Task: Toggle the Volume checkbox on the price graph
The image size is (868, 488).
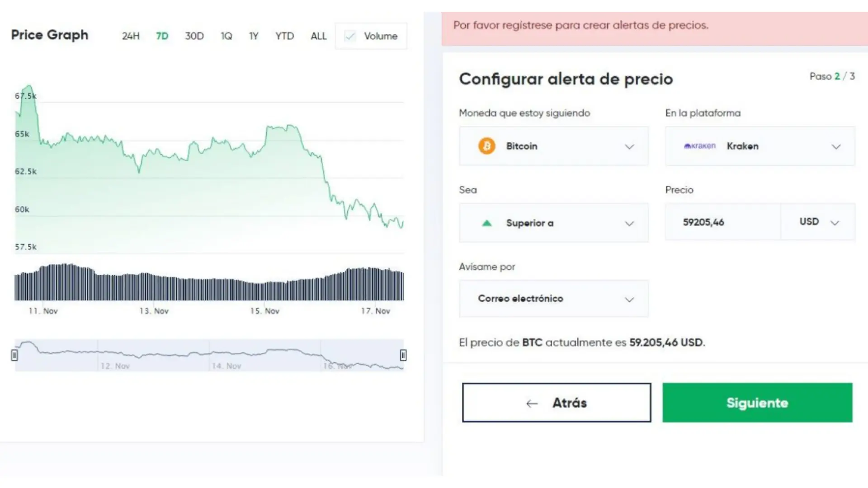Action: pos(349,36)
